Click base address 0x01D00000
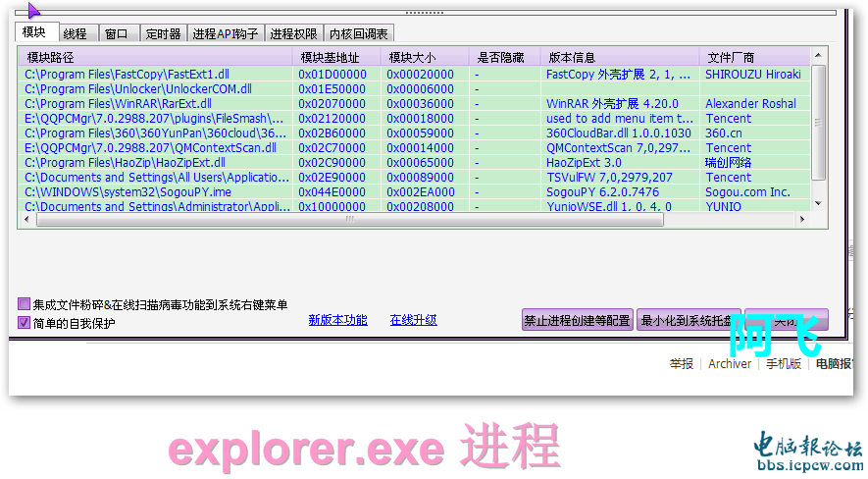Viewport: 868px width, 479px height. pyautogui.click(x=332, y=75)
